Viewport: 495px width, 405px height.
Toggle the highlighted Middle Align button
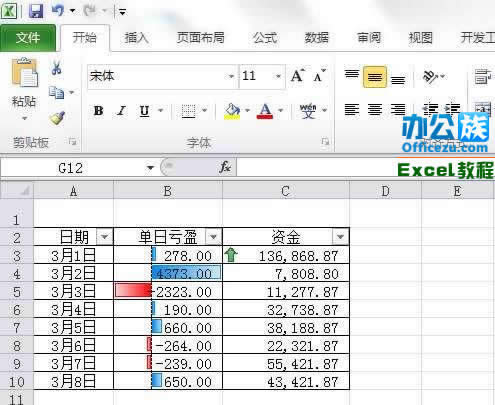[375, 77]
